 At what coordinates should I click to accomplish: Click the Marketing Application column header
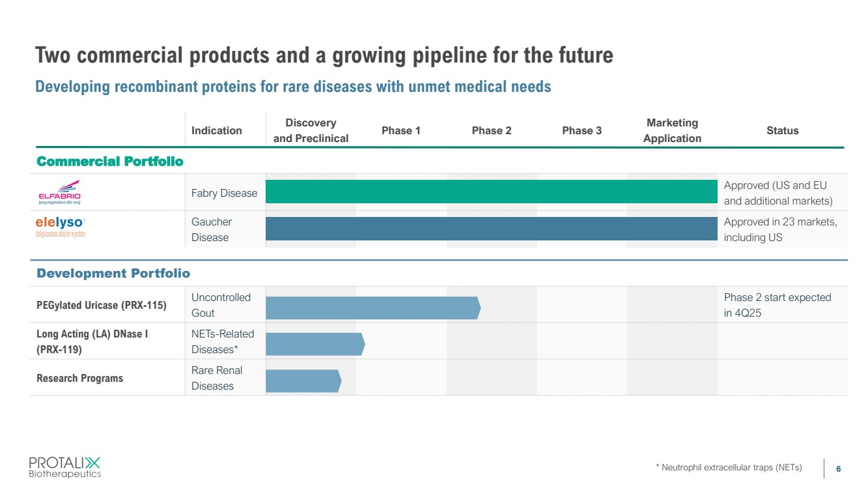pyautogui.click(x=672, y=130)
